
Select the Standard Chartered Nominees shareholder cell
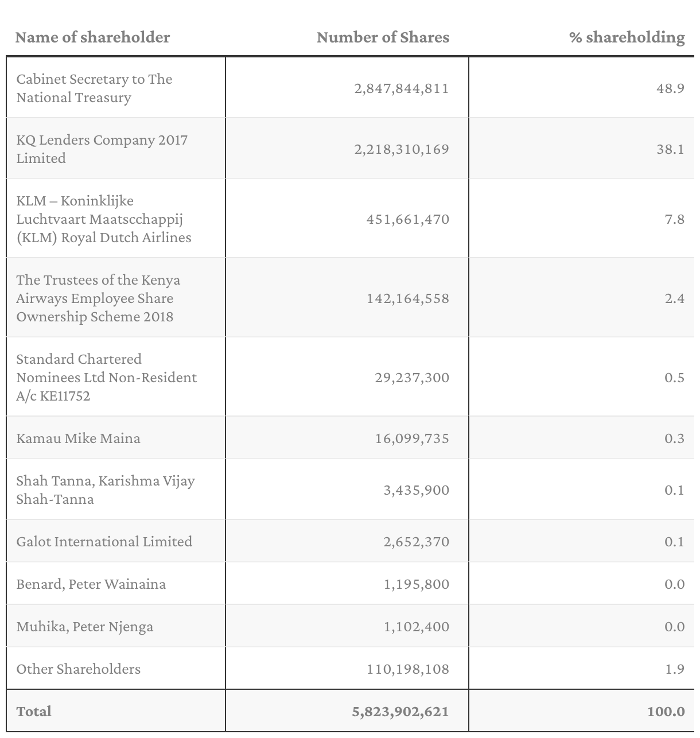[x=106, y=378]
